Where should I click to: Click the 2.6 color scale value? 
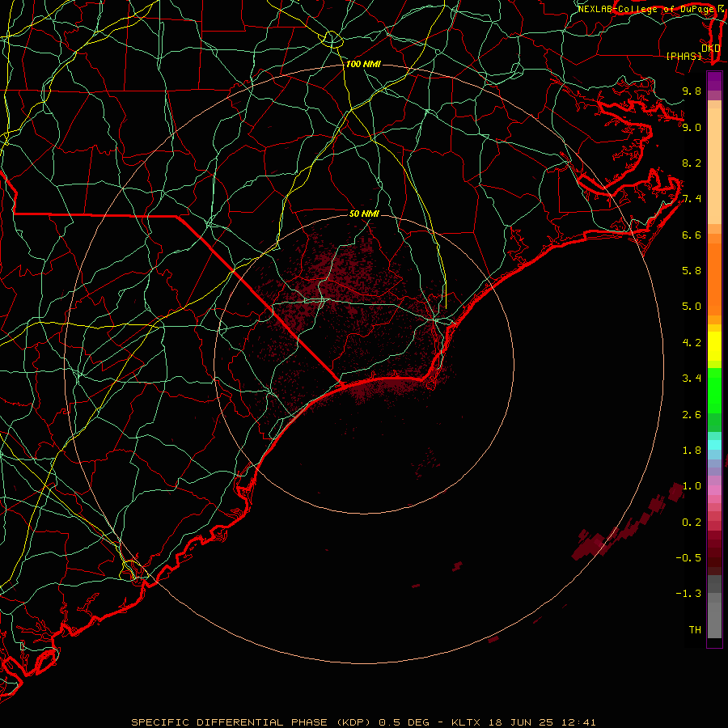[692, 415]
